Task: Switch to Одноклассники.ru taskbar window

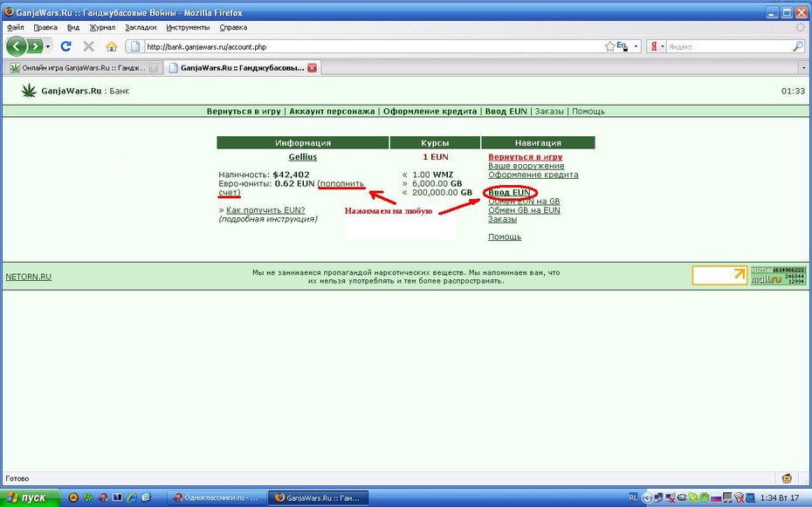Action: click(217, 497)
